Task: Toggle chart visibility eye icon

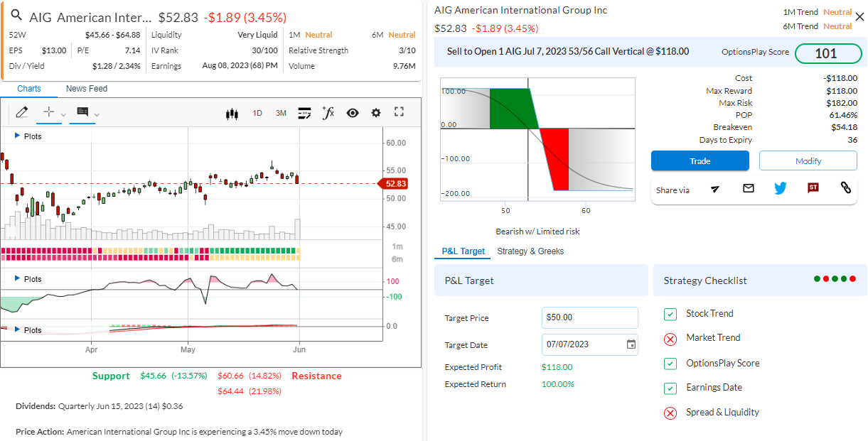Action: 353,113
